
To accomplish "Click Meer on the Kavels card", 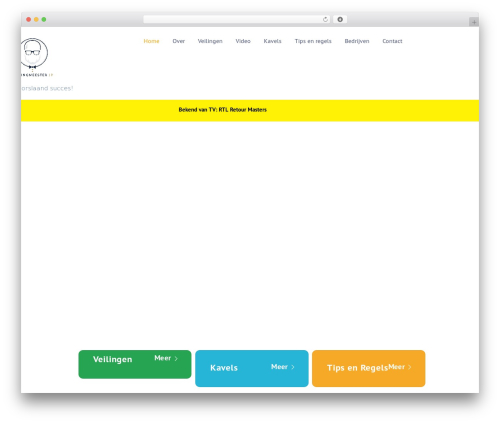I will pyautogui.click(x=283, y=367).
